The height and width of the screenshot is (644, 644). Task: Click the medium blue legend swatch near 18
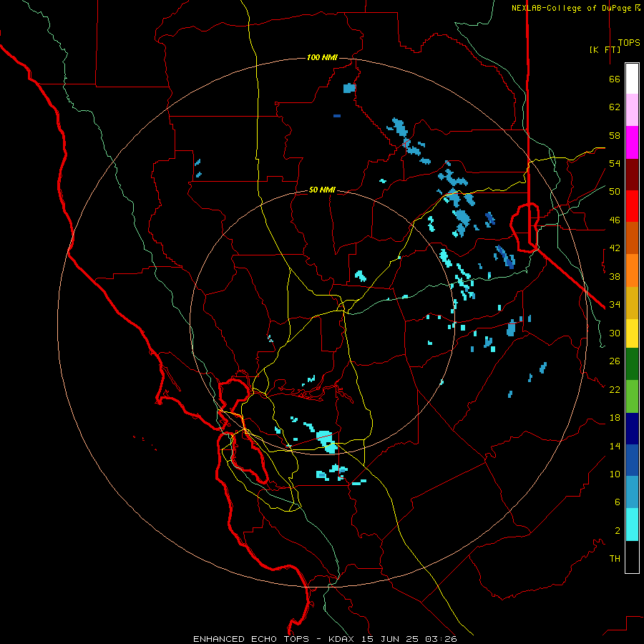pyautogui.click(x=632, y=460)
